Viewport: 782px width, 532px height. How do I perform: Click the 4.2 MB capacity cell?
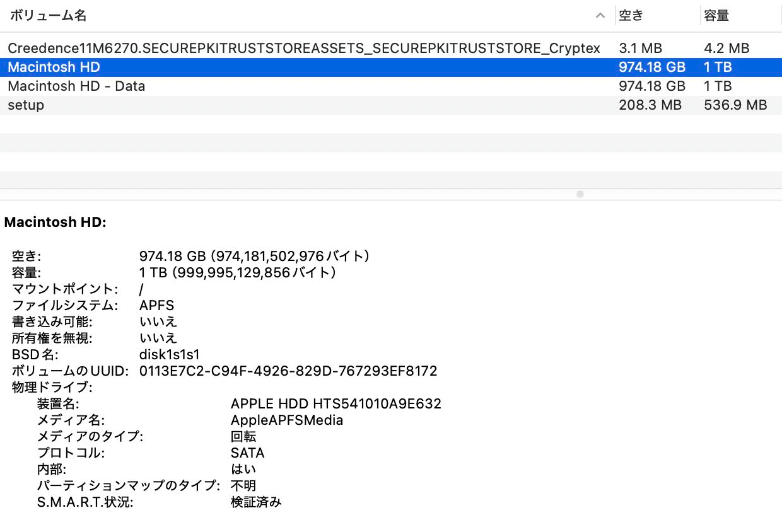(727, 48)
